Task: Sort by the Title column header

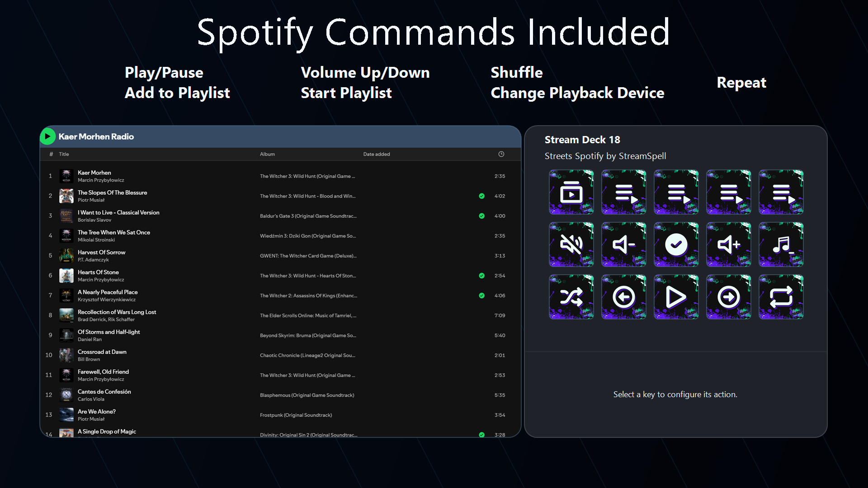Action: [x=64, y=154]
